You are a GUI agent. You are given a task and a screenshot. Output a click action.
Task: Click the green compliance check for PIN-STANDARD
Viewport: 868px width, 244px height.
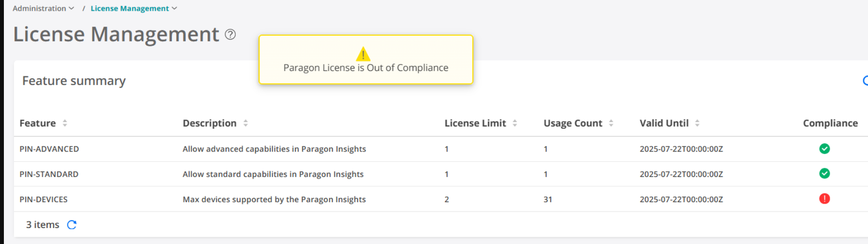824,174
